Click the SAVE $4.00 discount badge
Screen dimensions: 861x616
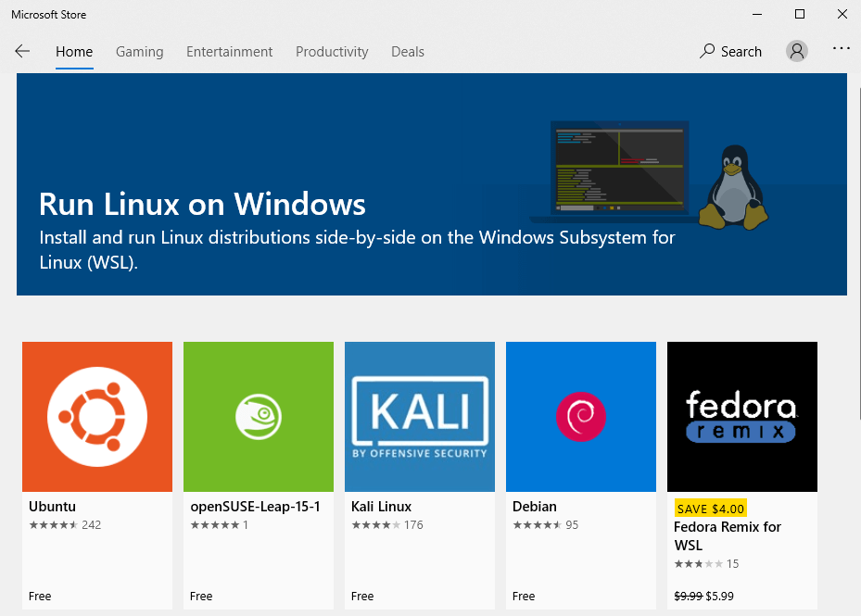point(710,509)
